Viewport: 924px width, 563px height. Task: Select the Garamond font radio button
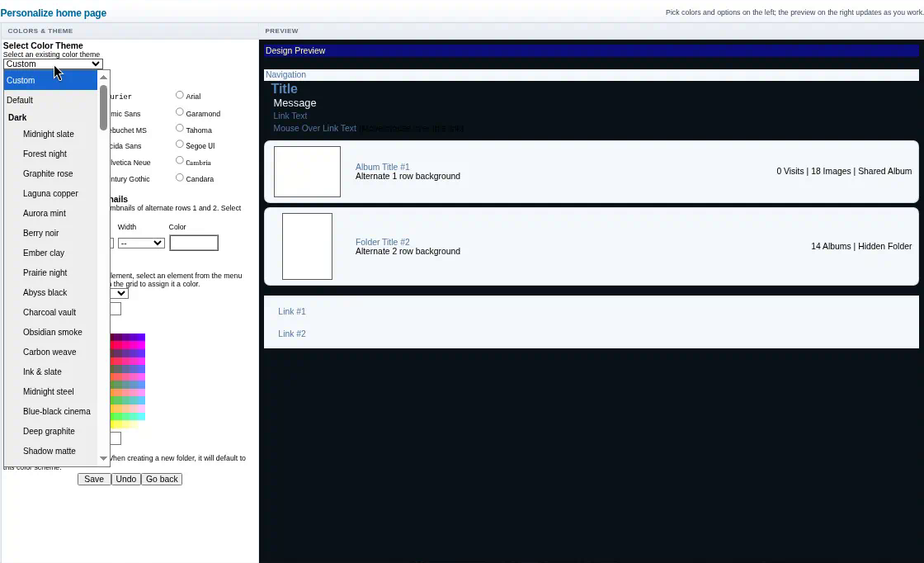pos(180,112)
